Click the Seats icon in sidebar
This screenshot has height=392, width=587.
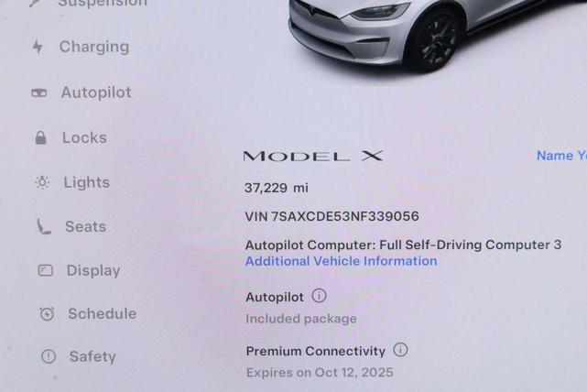(43, 226)
